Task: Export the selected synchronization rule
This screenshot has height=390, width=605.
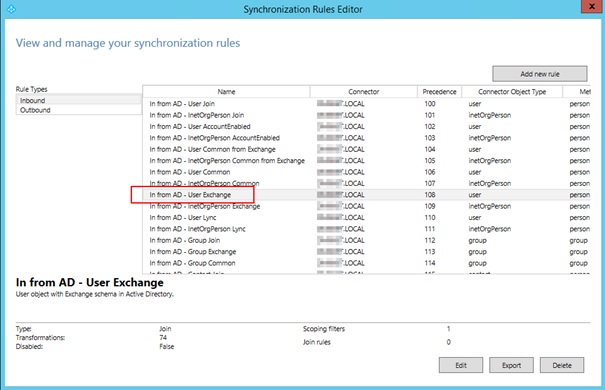Action: coord(511,365)
